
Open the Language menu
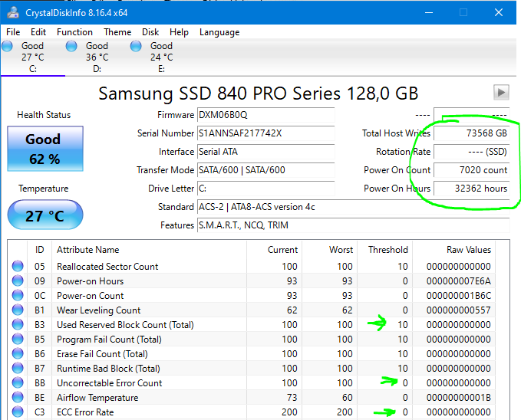(x=219, y=32)
